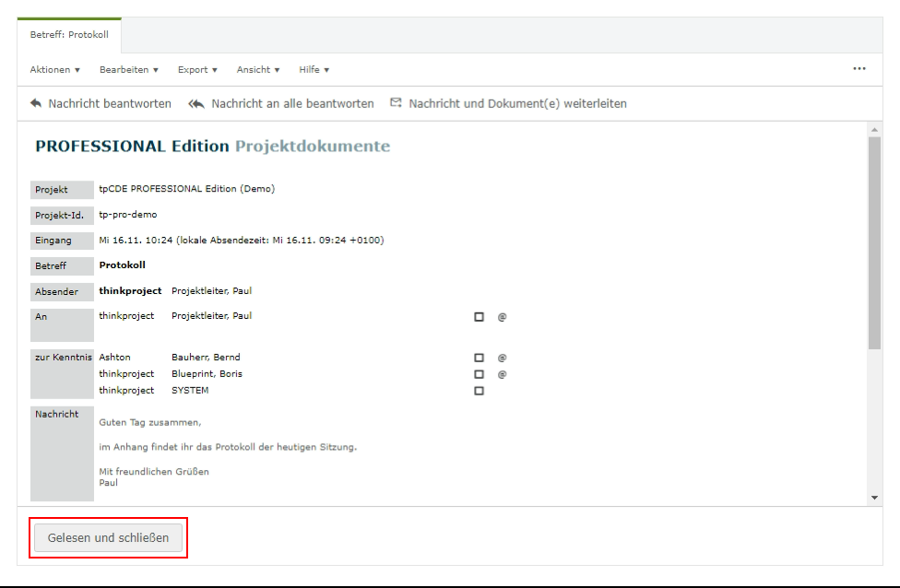Viewport: 900px width, 588px height.
Task: Open the Hilfe menu
Action: 314,70
